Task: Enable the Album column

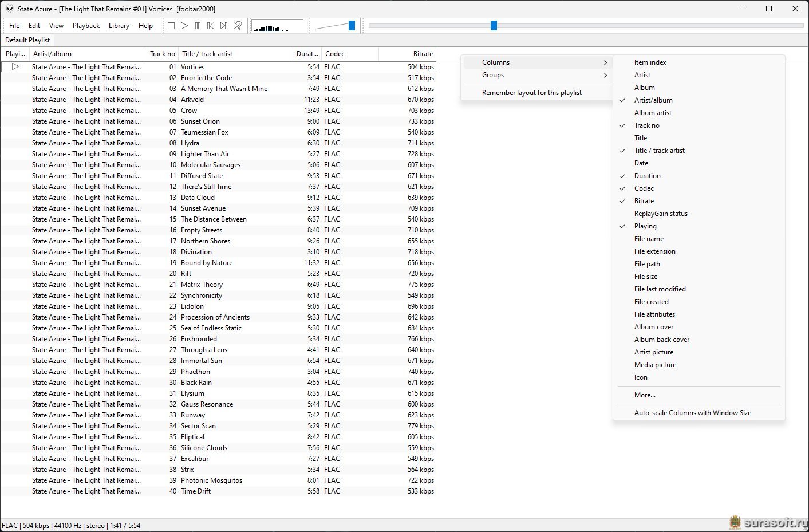Action: (x=698, y=88)
